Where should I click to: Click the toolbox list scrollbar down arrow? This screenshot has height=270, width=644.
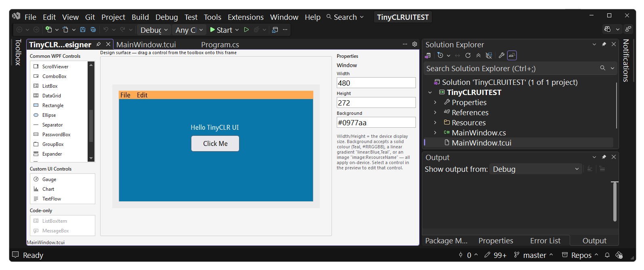tap(91, 158)
